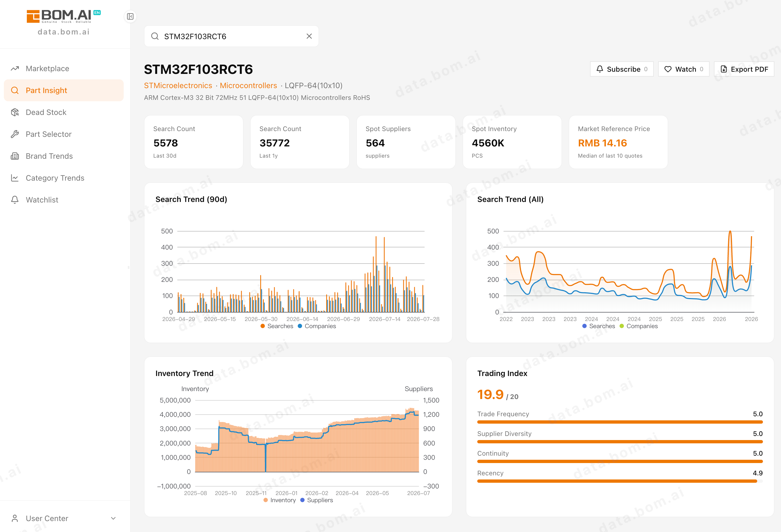Image resolution: width=781 pixels, height=532 pixels.
Task: Toggle Suppliers series in Inventory Trend legend
Action: (317, 500)
